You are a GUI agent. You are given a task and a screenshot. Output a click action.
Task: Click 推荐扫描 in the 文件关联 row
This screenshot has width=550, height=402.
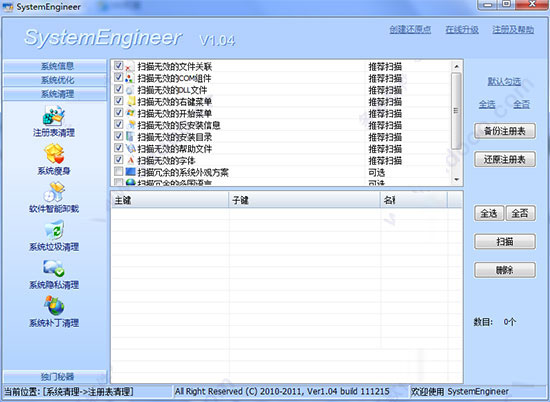coord(385,67)
